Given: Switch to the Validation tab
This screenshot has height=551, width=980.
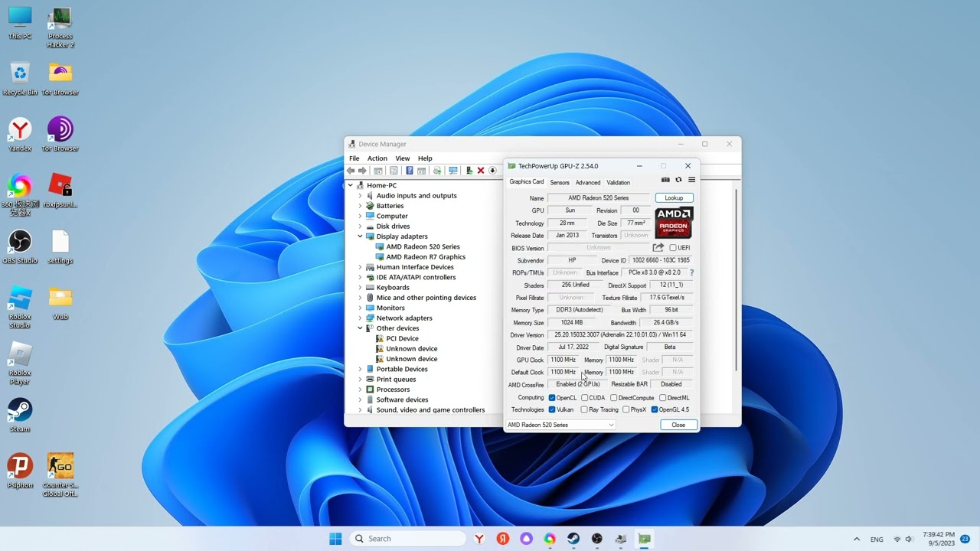Looking at the screenshot, I should coord(619,183).
